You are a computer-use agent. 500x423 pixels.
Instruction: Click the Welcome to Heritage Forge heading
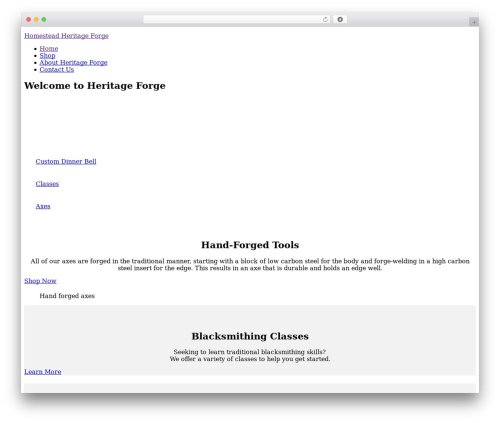pyautogui.click(x=95, y=86)
